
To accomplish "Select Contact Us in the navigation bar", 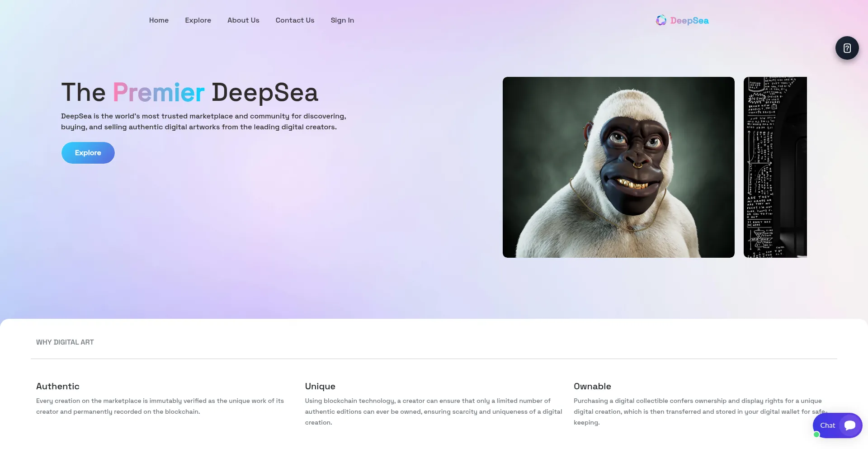I will pyautogui.click(x=295, y=20).
